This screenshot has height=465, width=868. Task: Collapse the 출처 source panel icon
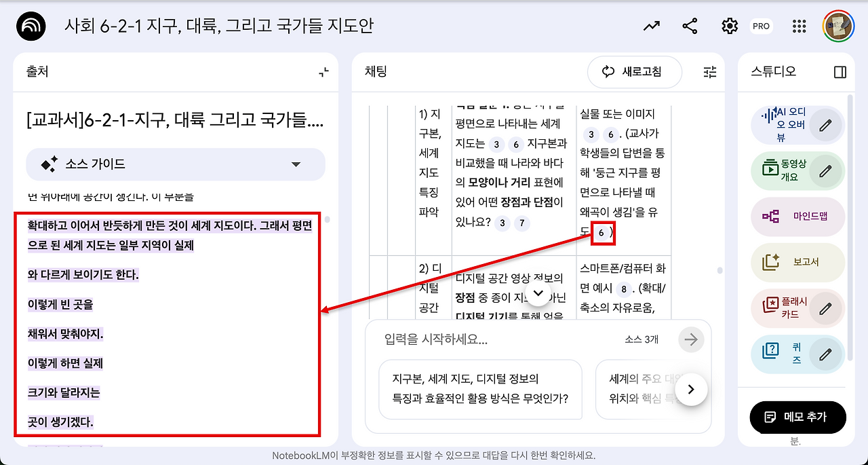323,72
